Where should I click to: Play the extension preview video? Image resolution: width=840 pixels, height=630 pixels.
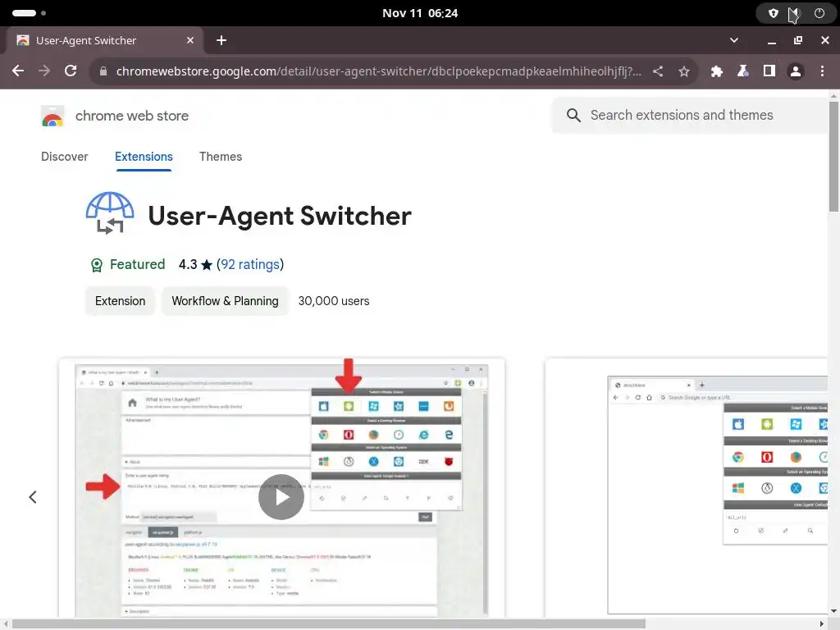point(281,497)
